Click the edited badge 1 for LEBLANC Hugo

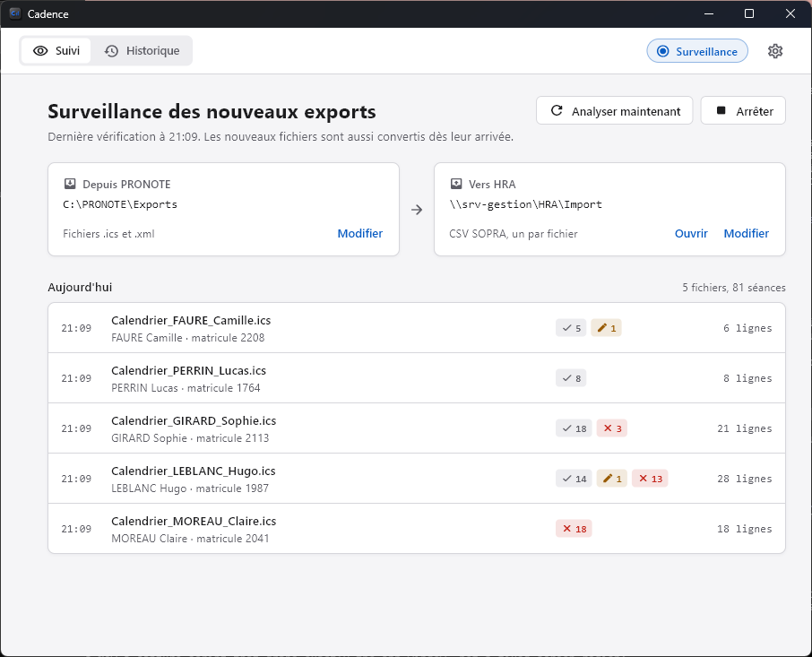612,479
